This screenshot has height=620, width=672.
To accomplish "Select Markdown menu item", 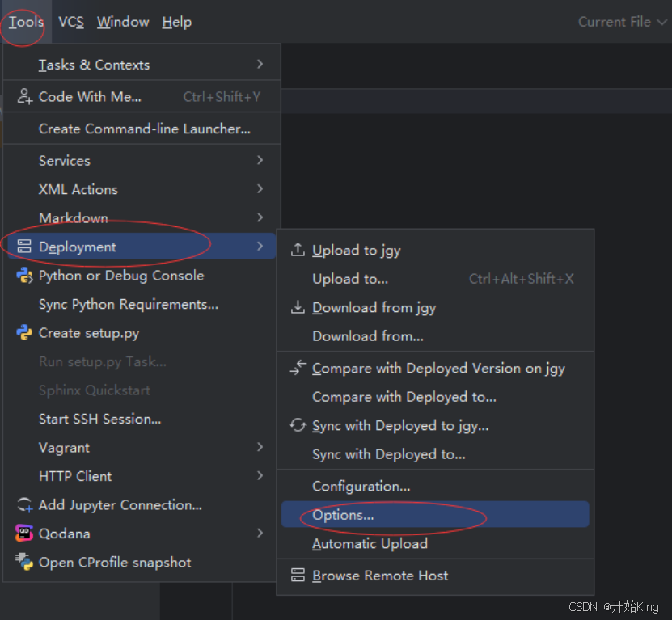I will (x=142, y=218).
